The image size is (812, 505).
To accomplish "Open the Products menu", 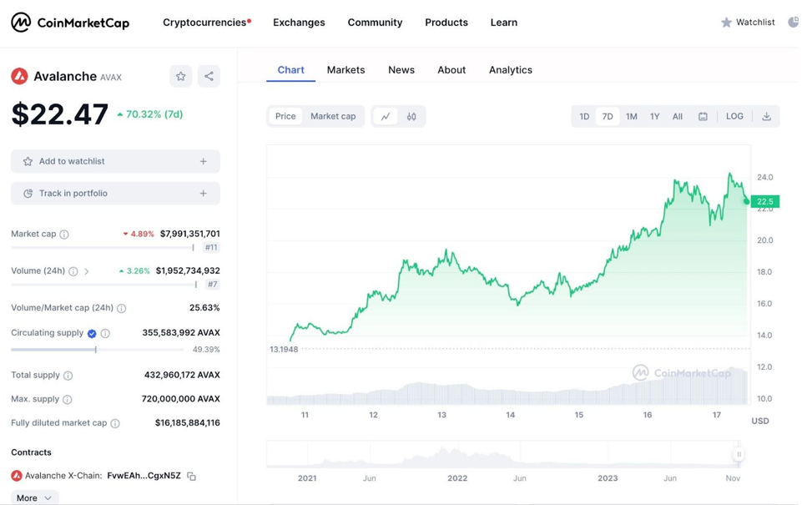I will point(446,23).
